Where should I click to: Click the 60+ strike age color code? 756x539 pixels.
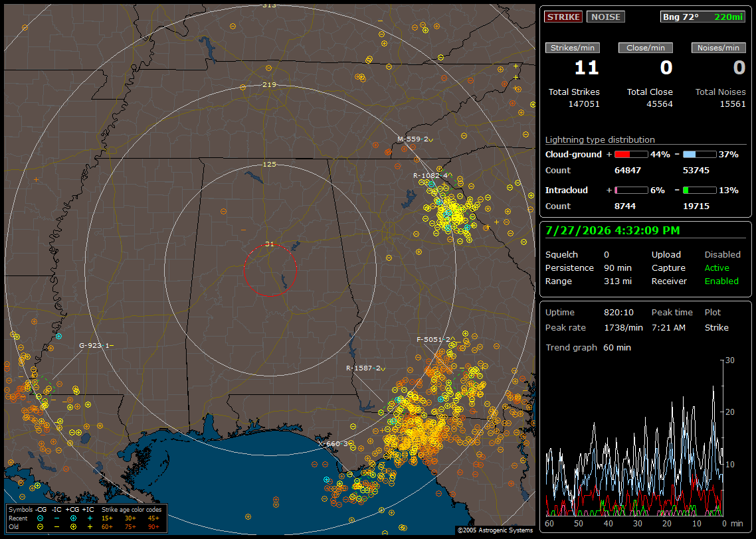coord(107,527)
